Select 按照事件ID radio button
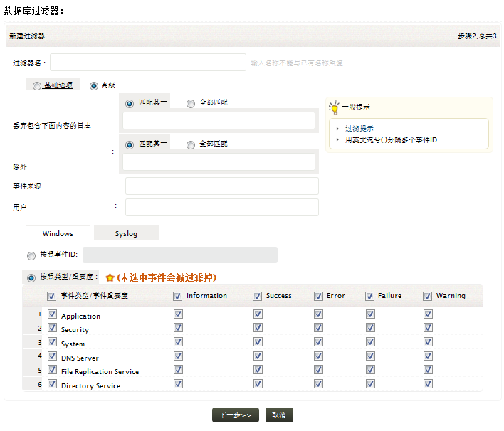The image size is (504, 431). click(x=31, y=255)
